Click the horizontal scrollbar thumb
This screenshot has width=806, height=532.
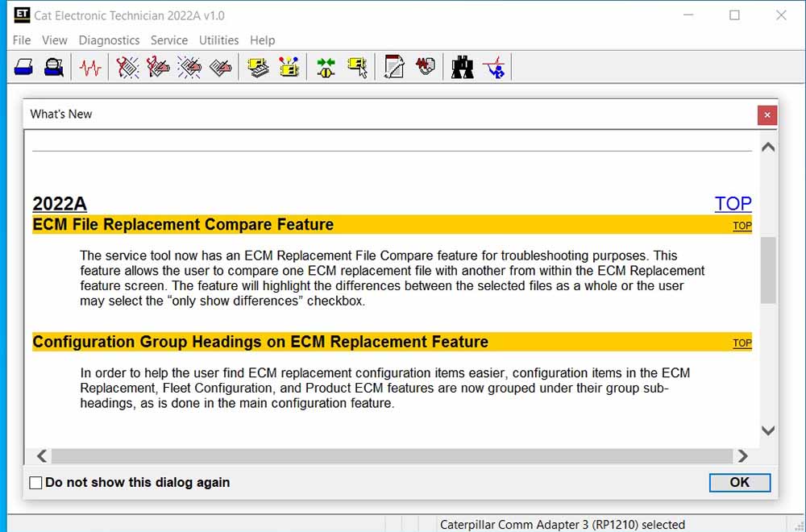pos(393,456)
